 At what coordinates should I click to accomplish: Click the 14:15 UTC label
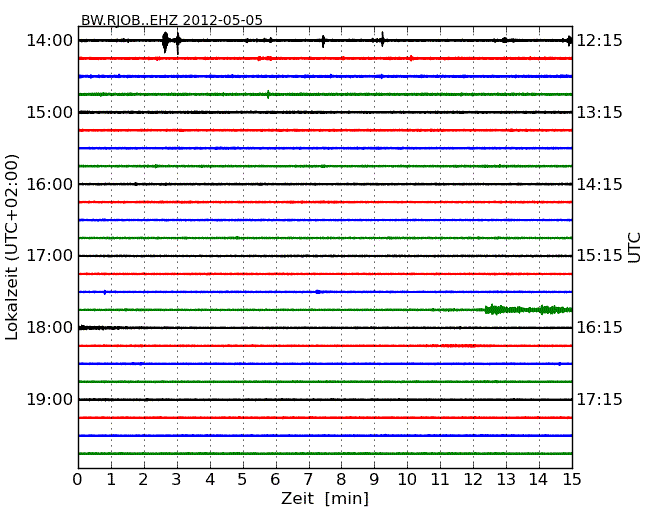[x=600, y=184]
